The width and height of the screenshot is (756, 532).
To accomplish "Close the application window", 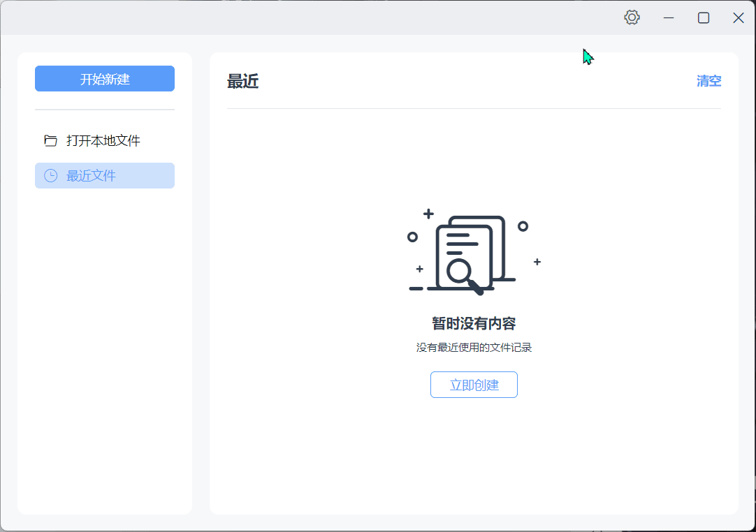I will click(x=739, y=17).
